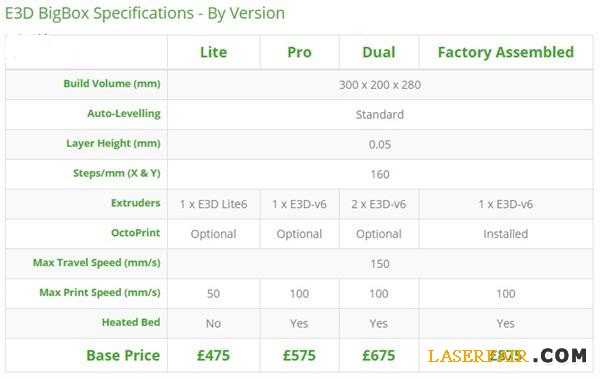
Task: Click the Heated Bed No cell
Action: (x=214, y=324)
